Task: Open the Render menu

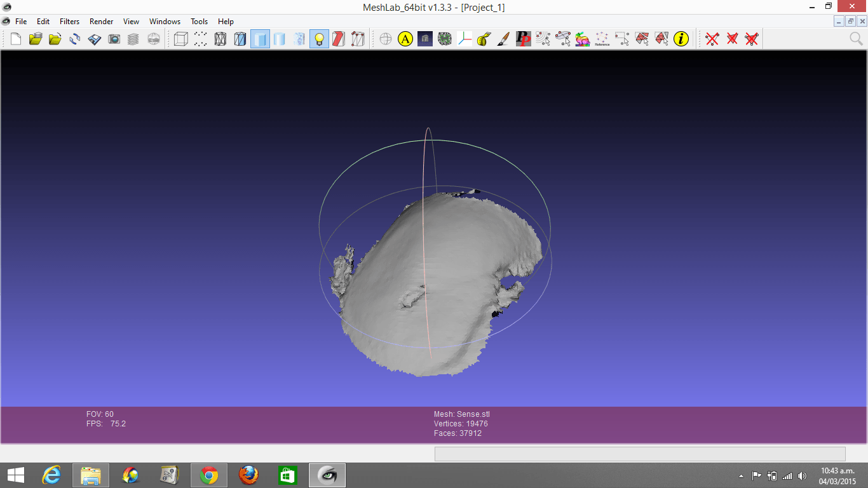Action: point(101,21)
